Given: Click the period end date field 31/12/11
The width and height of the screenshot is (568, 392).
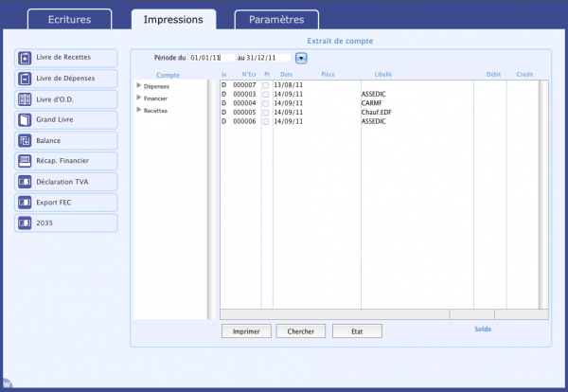Looking at the screenshot, I should (268, 58).
